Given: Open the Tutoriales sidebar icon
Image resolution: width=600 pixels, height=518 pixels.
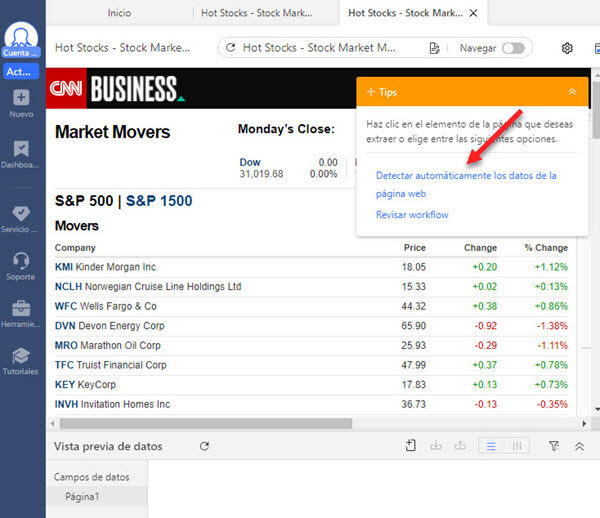Looking at the screenshot, I should pyautogui.click(x=21, y=357).
